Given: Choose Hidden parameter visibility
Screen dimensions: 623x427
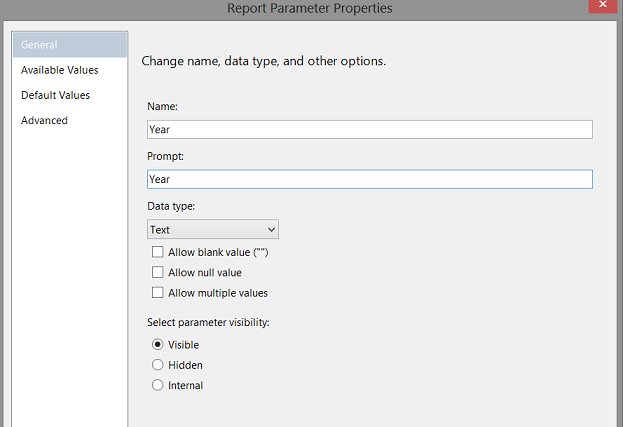Looking at the screenshot, I should click(x=157, y=365).
